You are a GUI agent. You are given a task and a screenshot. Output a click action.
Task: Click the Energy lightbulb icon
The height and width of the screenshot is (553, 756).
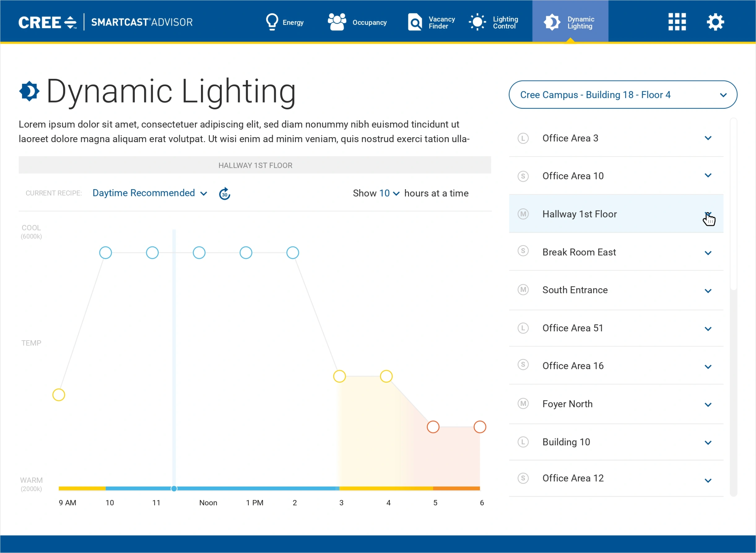click(x=272, y=22)
